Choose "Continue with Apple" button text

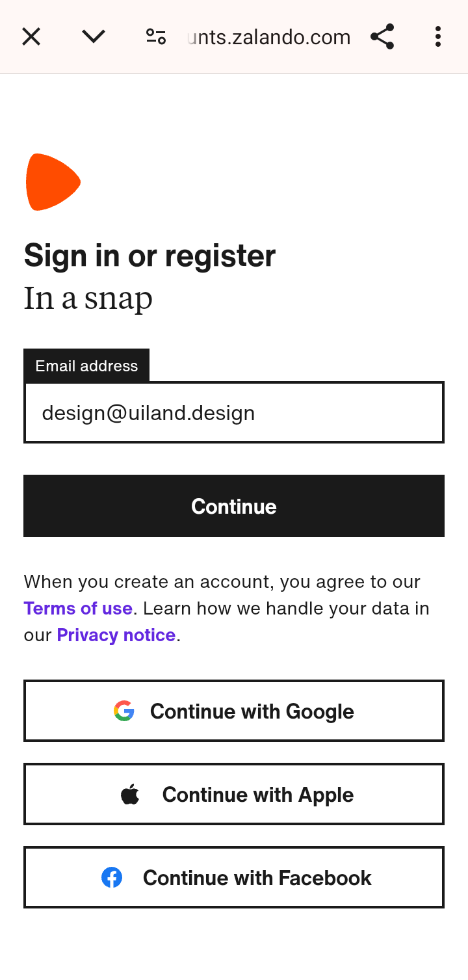[258, 795]
